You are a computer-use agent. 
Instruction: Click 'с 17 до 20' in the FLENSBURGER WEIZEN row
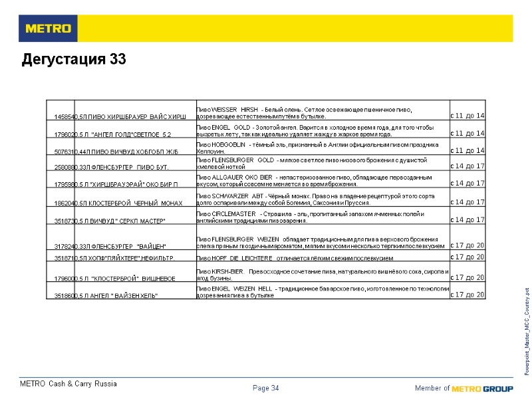467,245
